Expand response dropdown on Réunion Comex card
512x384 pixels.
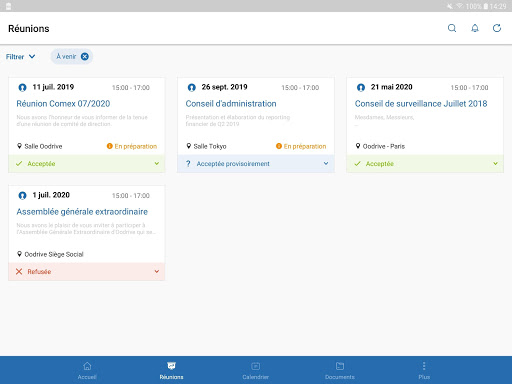[x=157, y=164]
